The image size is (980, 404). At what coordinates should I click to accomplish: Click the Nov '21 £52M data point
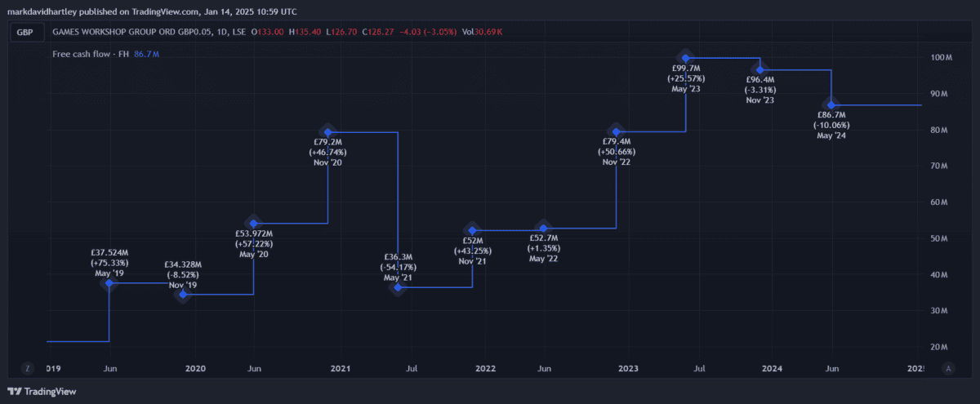[x=472, y=231]
